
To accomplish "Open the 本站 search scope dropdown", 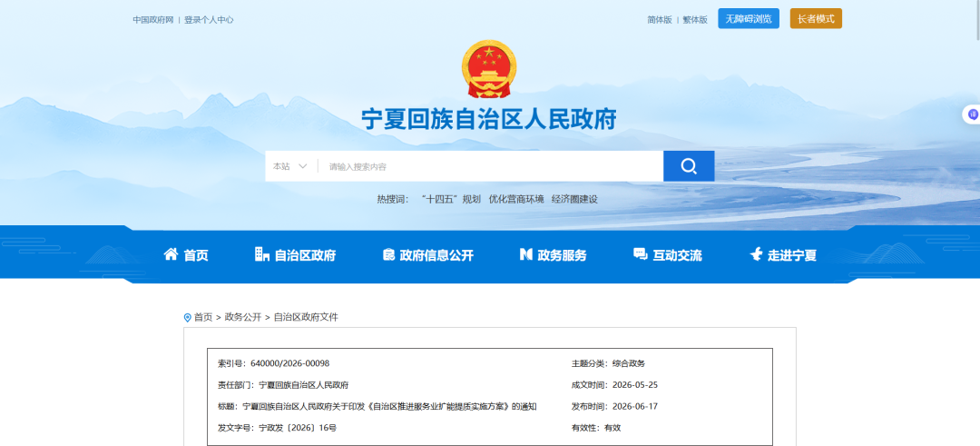I will pos(290,166).
